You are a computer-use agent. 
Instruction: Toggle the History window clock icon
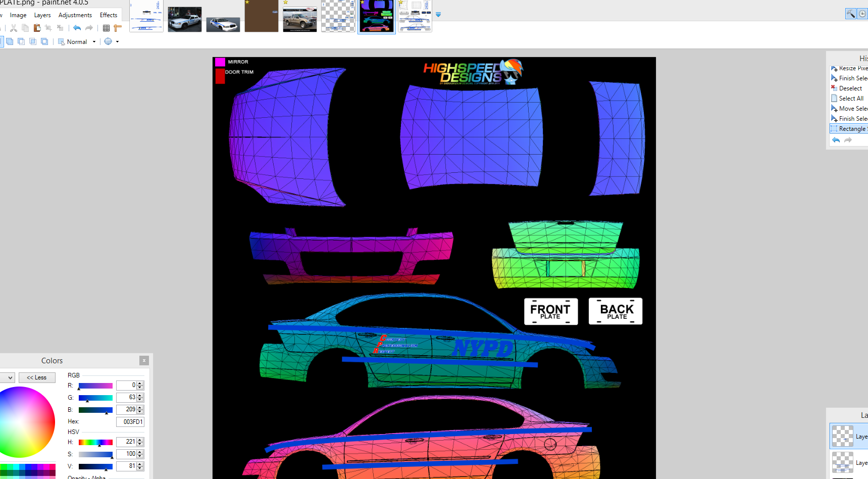coord(862,14)
